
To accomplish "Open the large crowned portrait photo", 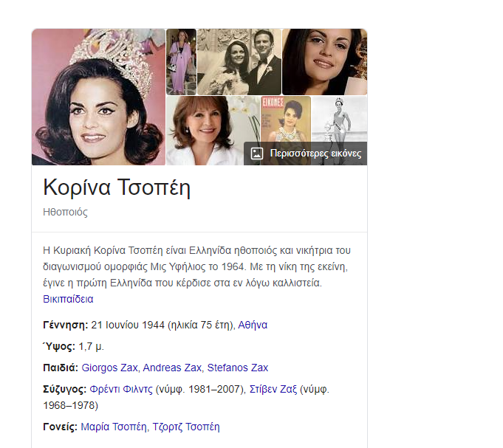I will click(x=98, y=97).
